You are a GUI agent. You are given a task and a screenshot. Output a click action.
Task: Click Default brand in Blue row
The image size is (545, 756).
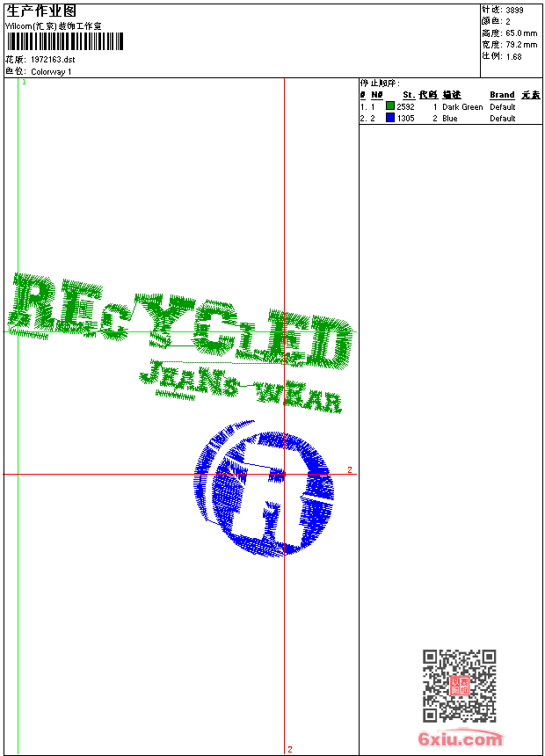tap(503, 119)
